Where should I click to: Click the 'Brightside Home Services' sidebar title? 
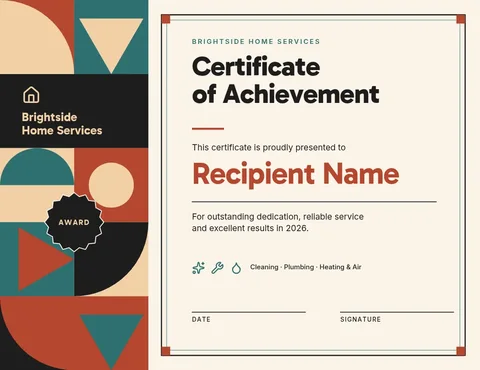(x=62, y=124)
